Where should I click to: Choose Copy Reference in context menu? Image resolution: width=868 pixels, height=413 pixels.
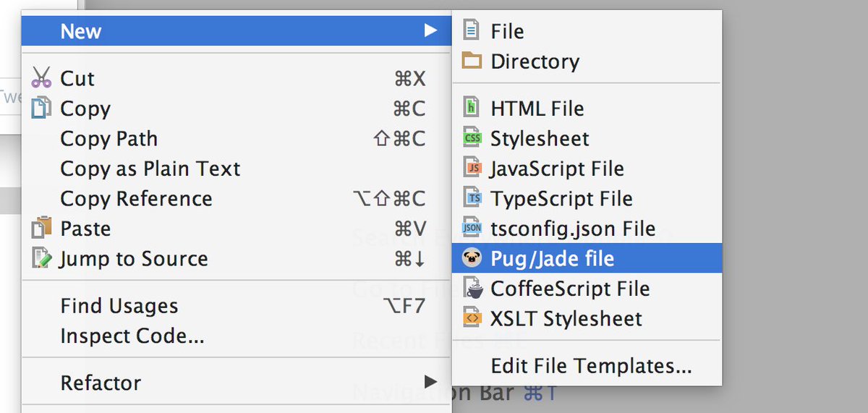pyautogui.click(x=237, y=198)
